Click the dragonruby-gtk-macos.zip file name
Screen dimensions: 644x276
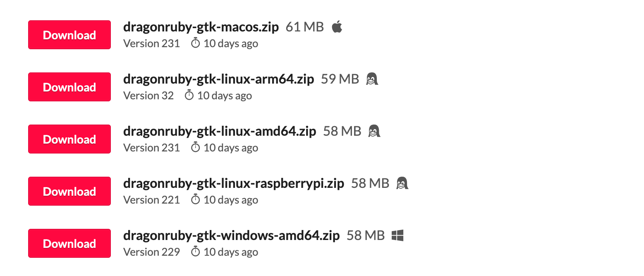pyautogui.click(x=201, y=27)
